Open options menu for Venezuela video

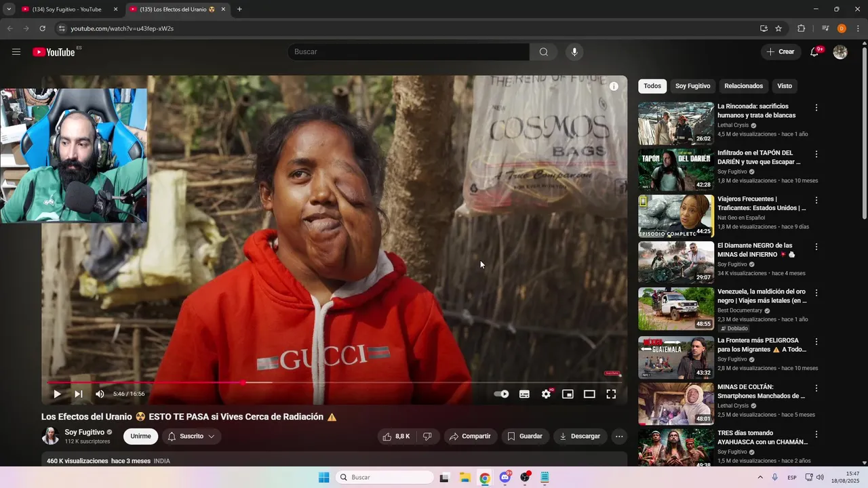[x=816, y=293]
